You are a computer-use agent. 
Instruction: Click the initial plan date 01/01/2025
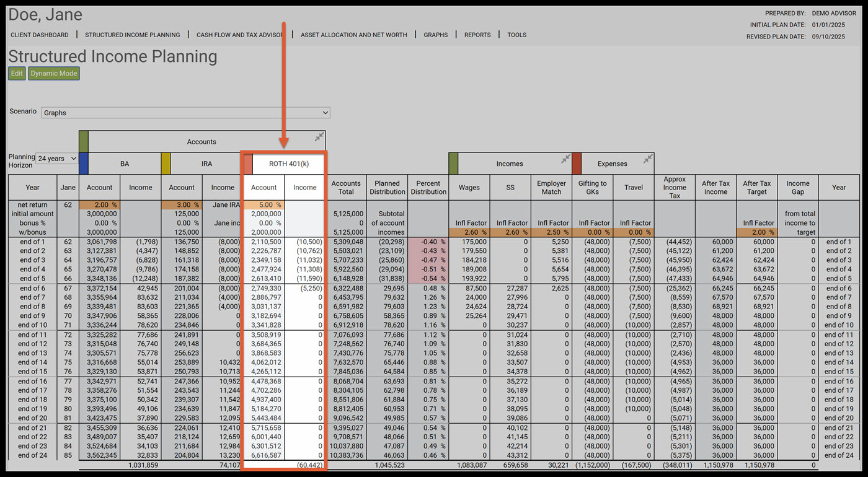coord(828,25)
